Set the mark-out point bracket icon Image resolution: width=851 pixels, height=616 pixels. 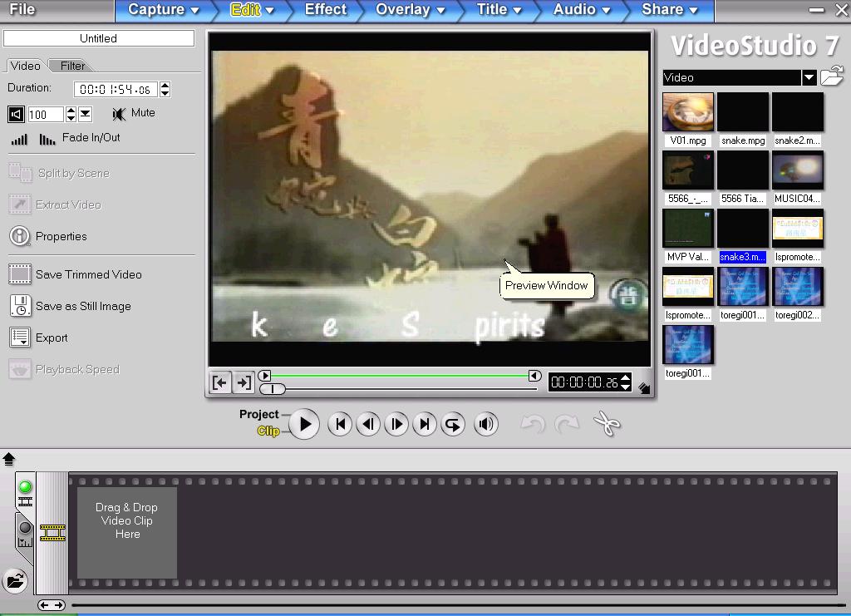[243, 382]
